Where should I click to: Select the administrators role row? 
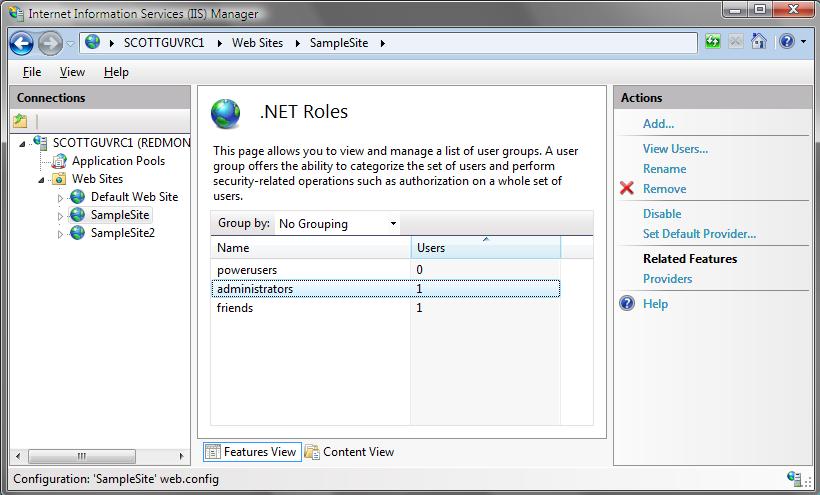tap(385, 289)
